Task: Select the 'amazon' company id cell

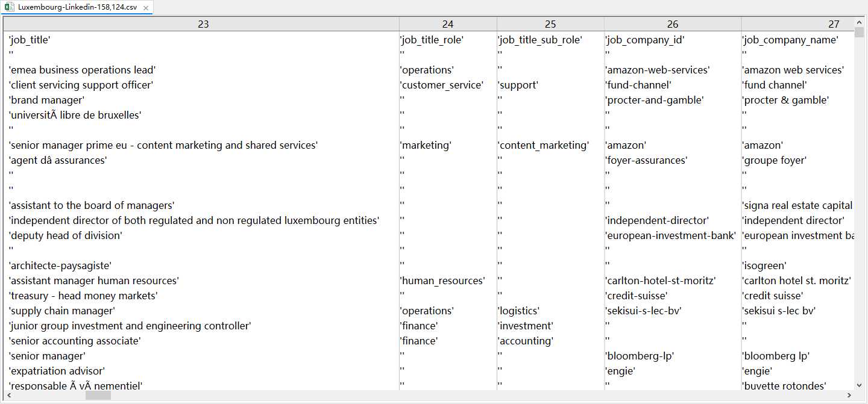Action: coord(673,145)
